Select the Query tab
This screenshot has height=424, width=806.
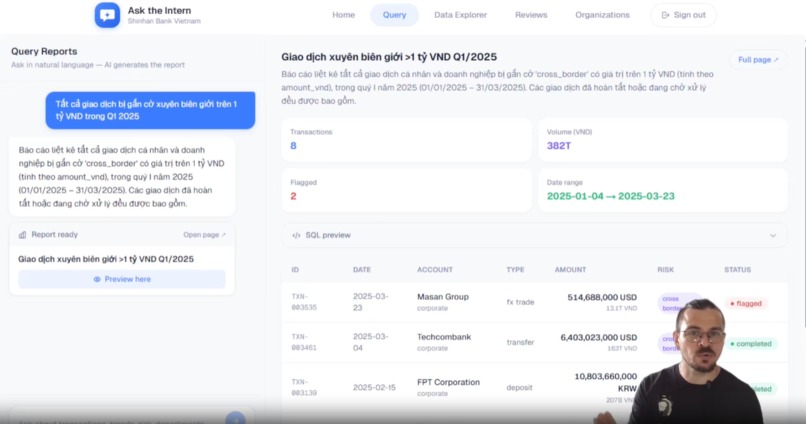[x=394, y=15]
